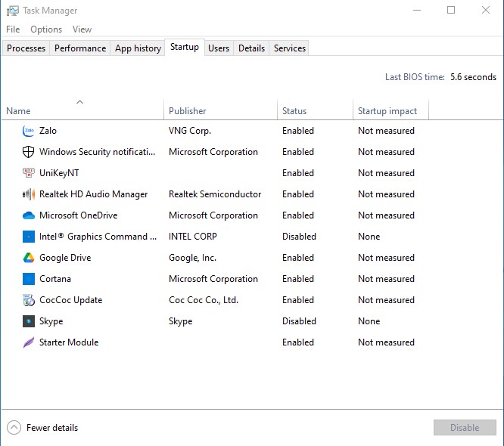
Task: Sort by Startup impact column header
Action: click(387, 111)
